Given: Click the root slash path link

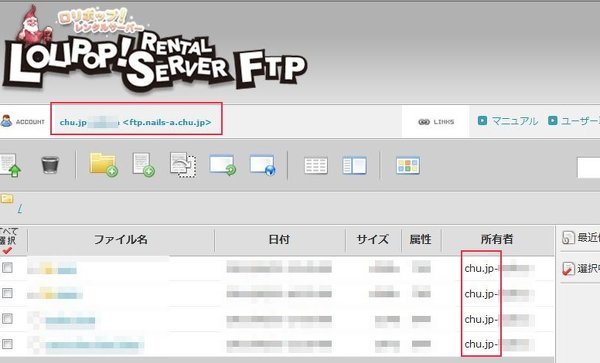Looking at the screenshot, I should [x=20, y=209].
